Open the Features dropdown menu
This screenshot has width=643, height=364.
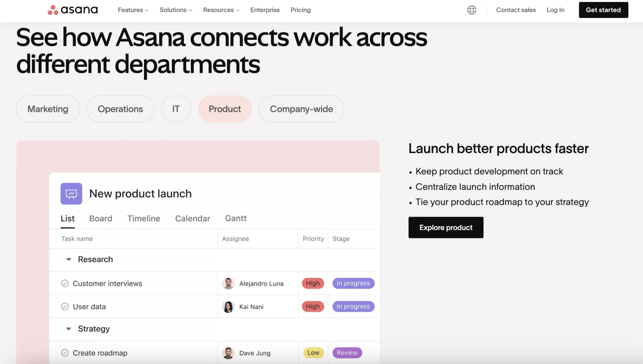pyautogui.click(x=133, y=10)
